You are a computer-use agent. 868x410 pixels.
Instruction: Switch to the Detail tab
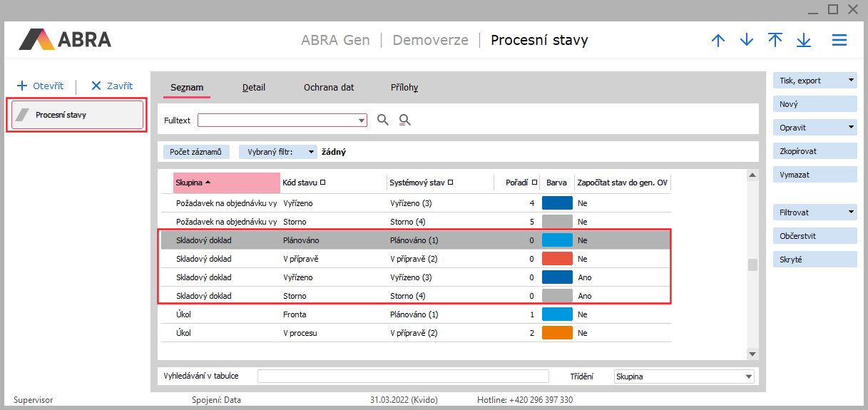coord(253,88)
